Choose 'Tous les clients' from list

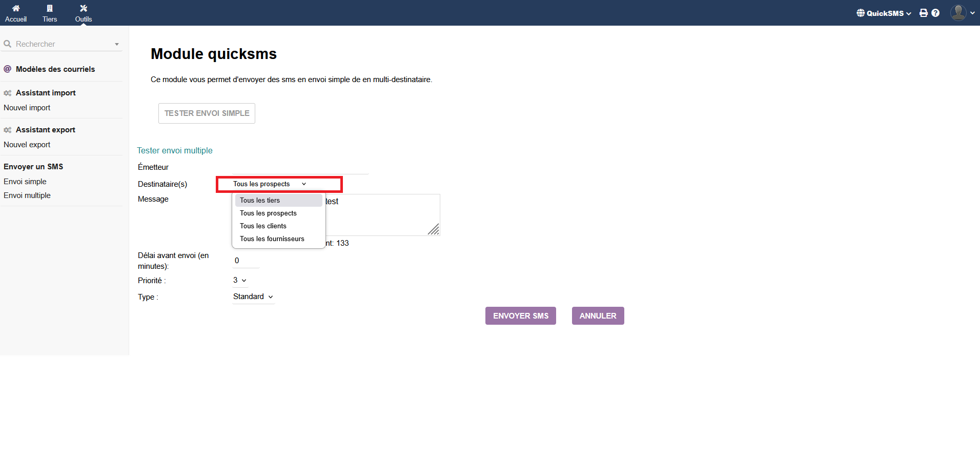pyautogui.click(x=263, y=226)
